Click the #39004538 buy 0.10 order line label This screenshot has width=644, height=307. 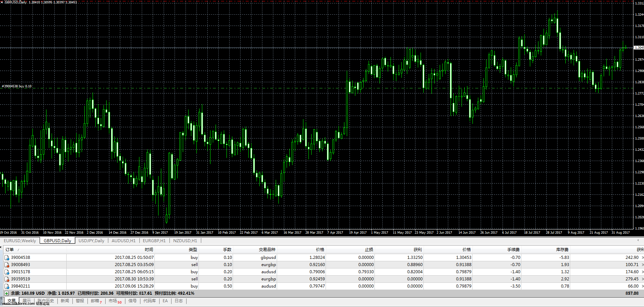coord(17,86)
